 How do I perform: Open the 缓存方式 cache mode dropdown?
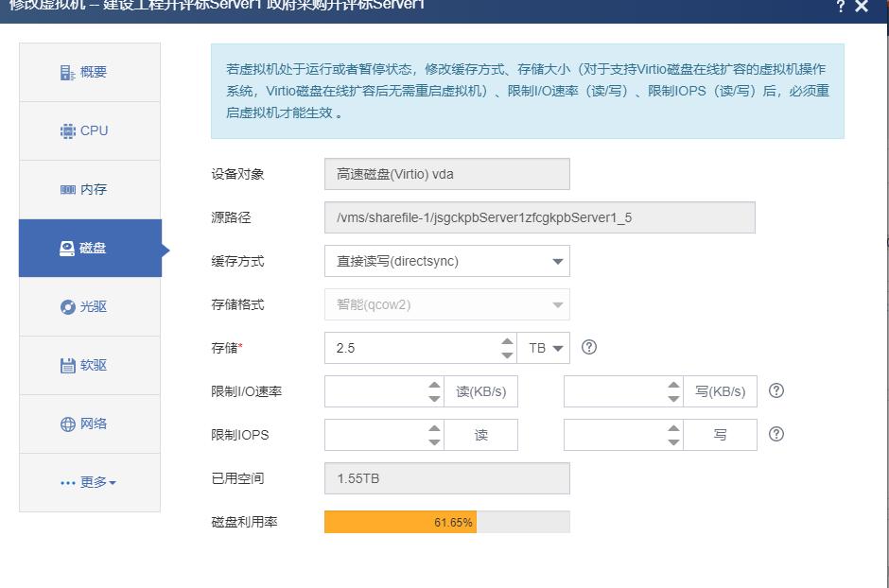tap(446, 261)
